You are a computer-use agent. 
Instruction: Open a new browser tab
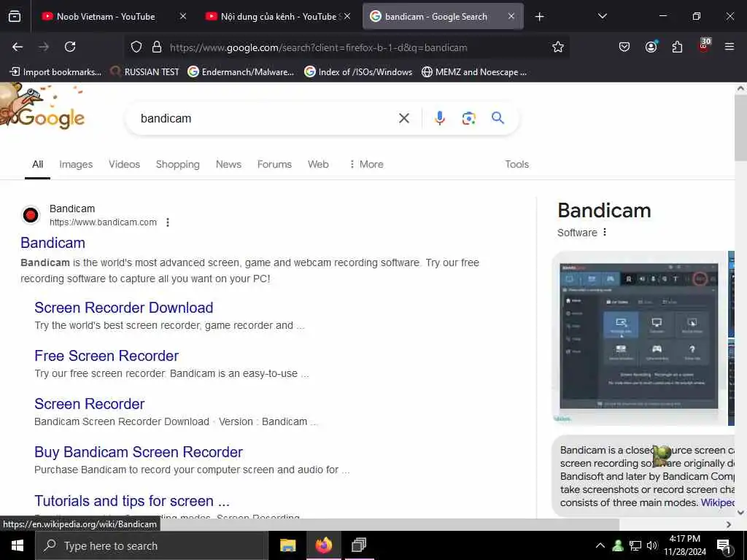[539, 17]
